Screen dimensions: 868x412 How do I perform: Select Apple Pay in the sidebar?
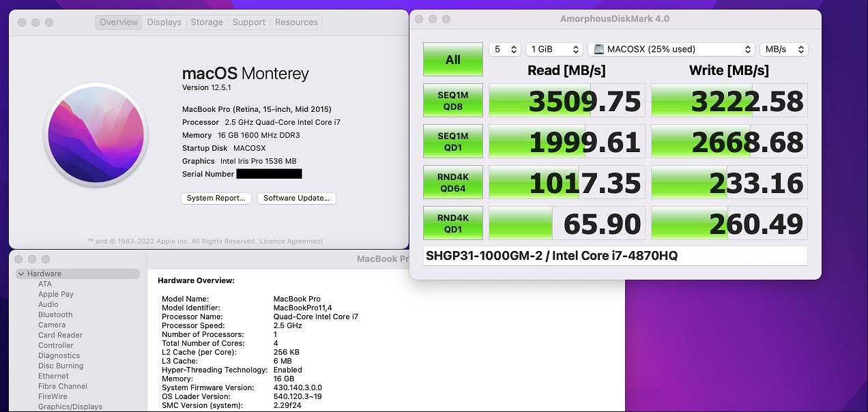[x=56, y=294]
